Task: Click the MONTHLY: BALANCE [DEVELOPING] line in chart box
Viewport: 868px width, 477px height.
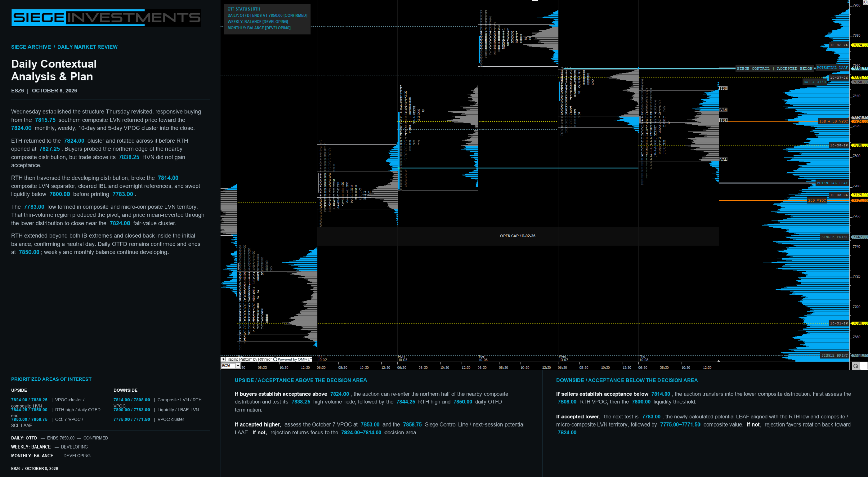Action: pos(259,28)
